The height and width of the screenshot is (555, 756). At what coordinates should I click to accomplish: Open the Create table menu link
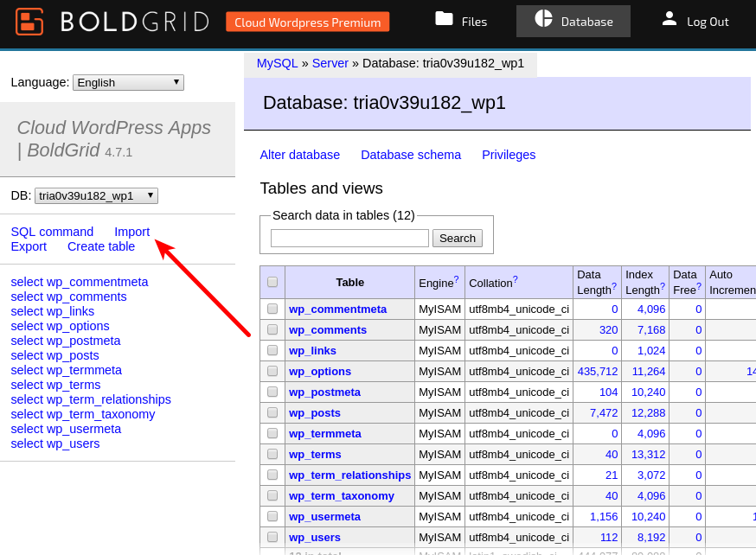pyautogui.click(x=101, y=246)
